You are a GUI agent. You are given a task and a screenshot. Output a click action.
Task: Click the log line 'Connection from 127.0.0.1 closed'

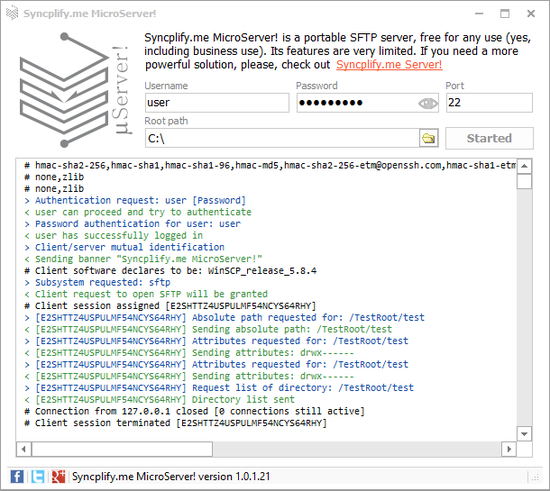pos(195,411)
